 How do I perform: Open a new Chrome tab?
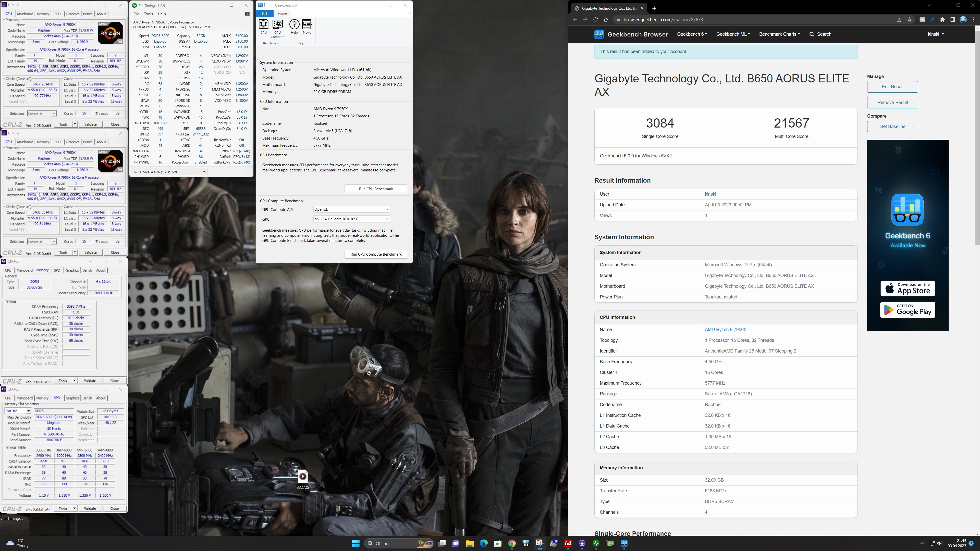point(654,8)
